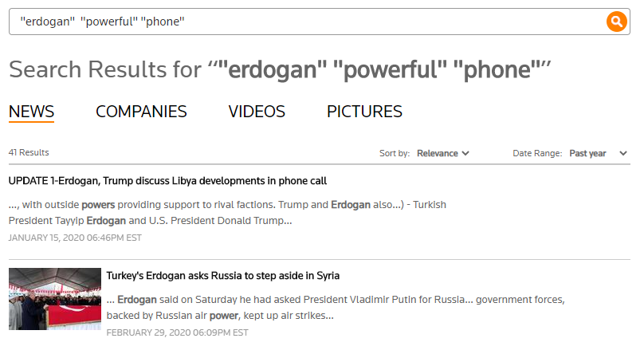Image resolution: width=644 pixels, height=354 pixels.
Task: Click the Libya article snippet text
Action: [227, 213]
